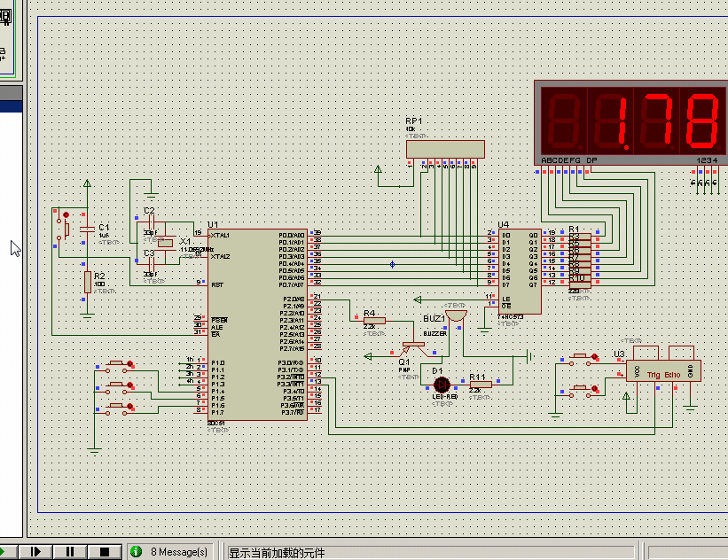Image resolution: width=728 pixels, height=560 pixels.
Task: Click the power terminal left of RP1
Action: point(378,170)
